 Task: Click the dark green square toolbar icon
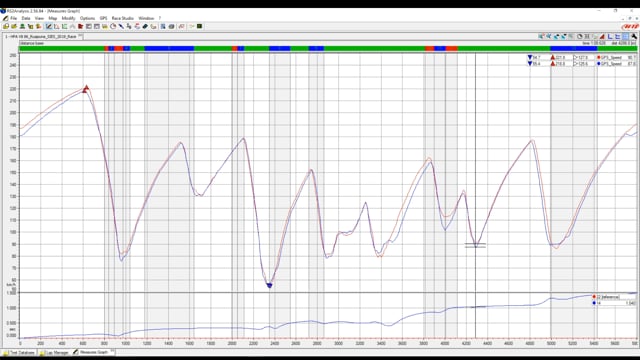pyautogui.click(x=199, y=27)
